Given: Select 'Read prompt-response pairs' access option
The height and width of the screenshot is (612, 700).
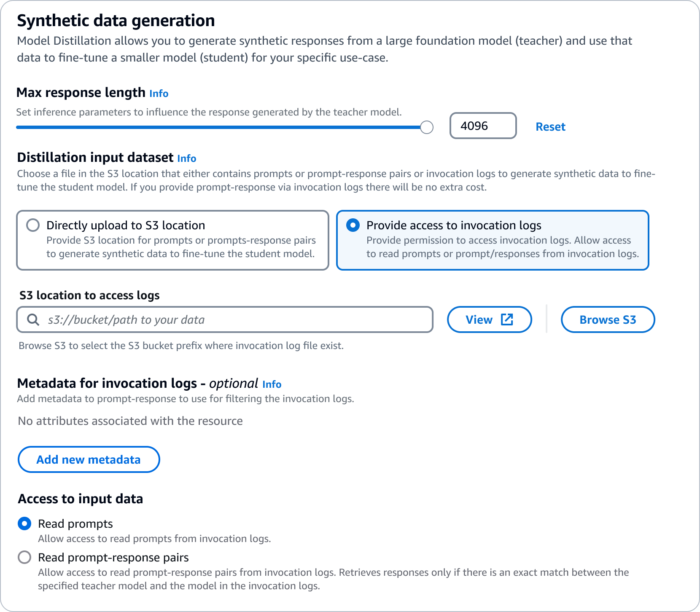Looking at the screenshot, I should coord(25,557).
